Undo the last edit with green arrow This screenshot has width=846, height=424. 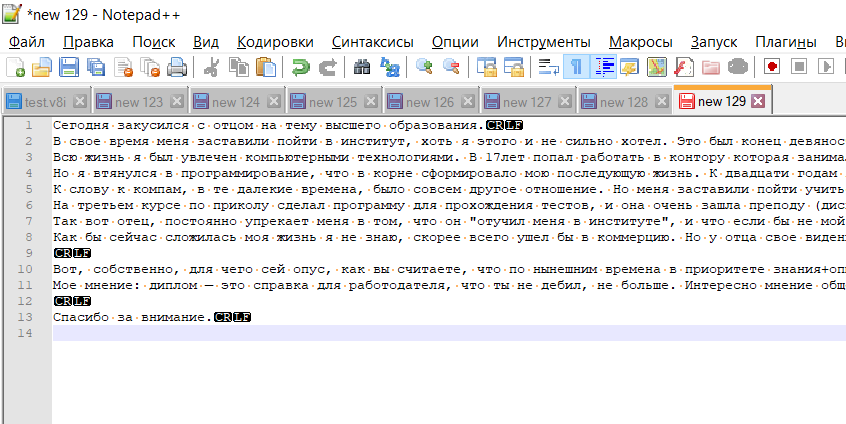(301, 67)
